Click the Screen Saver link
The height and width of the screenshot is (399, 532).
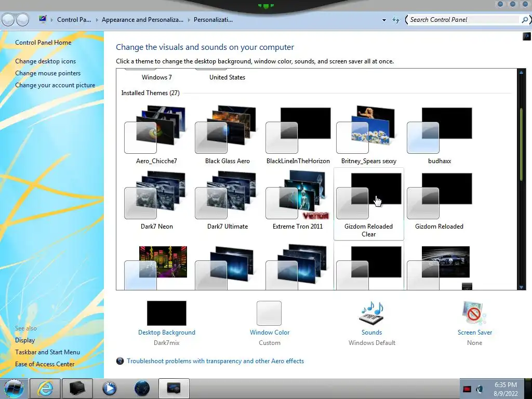pyautogui.click(x=475, y=332)
